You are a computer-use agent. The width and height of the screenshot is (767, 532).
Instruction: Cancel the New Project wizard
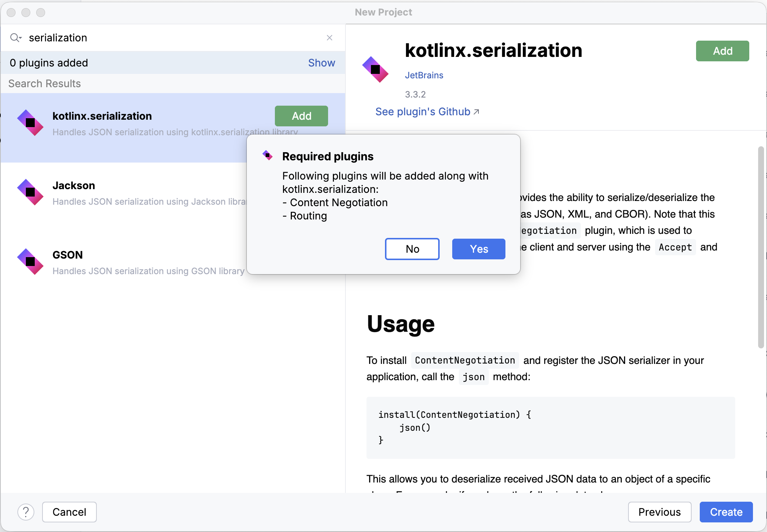click(x=69, y=512)
